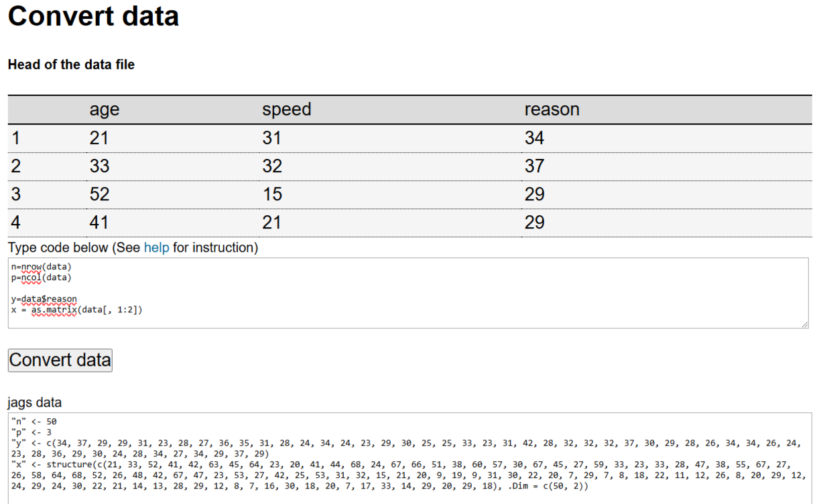Click reason value 34 in row 1

[x=534, y=138]
